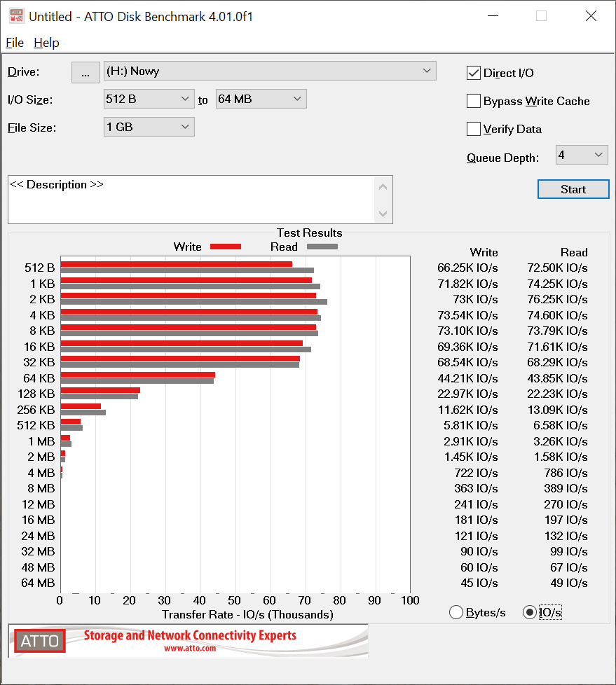Click the www.atto.com link in banner

tap(190, 649)
